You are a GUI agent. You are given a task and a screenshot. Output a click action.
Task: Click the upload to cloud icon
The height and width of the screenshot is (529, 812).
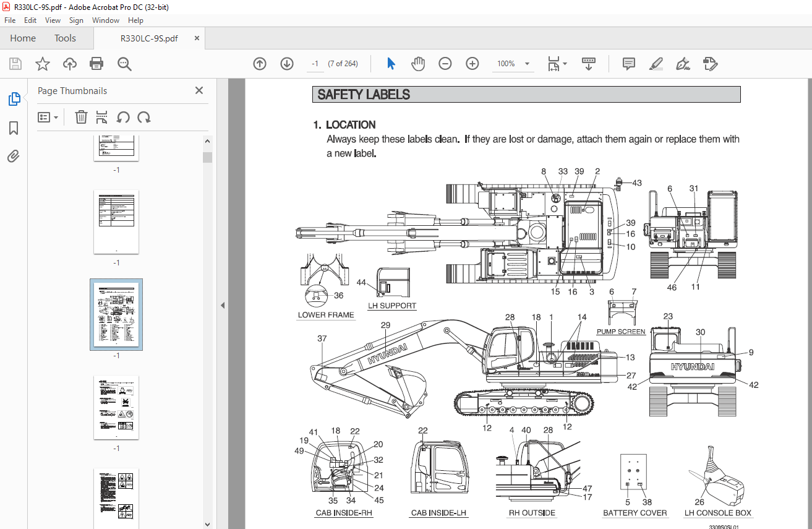[70, 64]
